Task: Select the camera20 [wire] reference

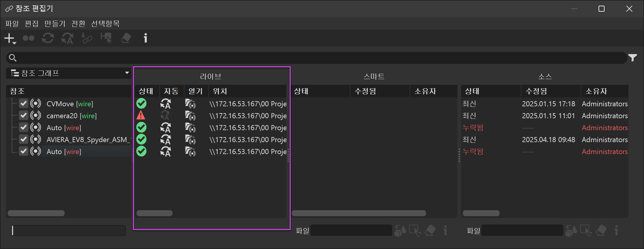Action: 72,116
